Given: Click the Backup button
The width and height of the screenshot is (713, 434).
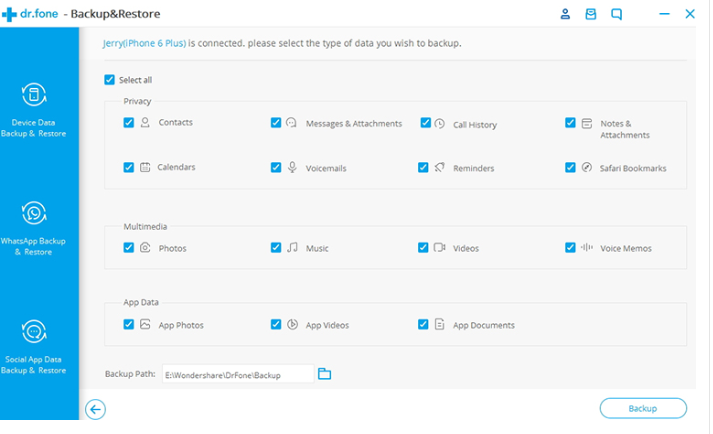Looking at the screenshot, I should point(642,408).
